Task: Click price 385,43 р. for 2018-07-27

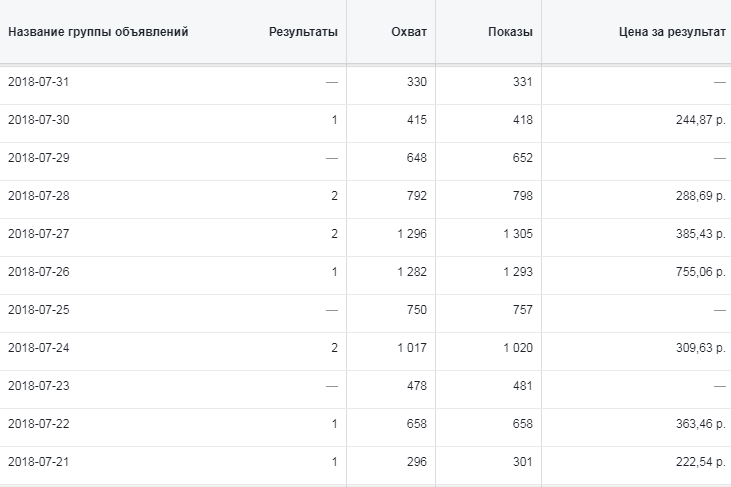Action: [701, 234]
